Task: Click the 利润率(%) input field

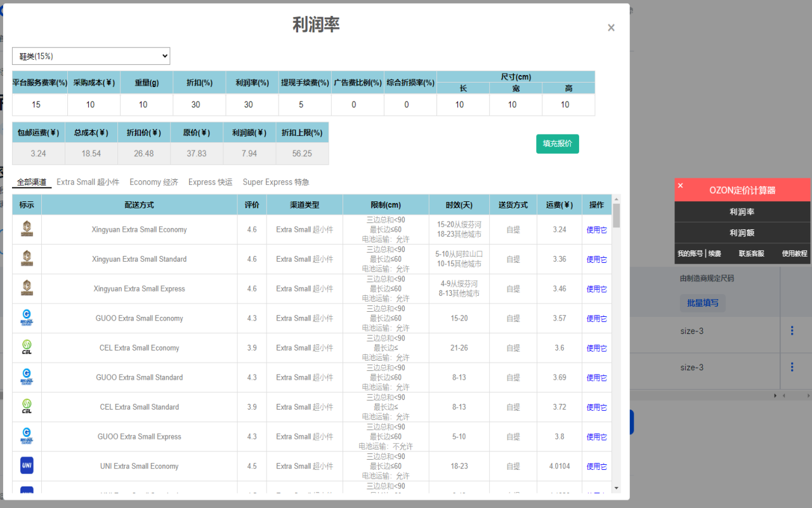Action: point(249,105)
